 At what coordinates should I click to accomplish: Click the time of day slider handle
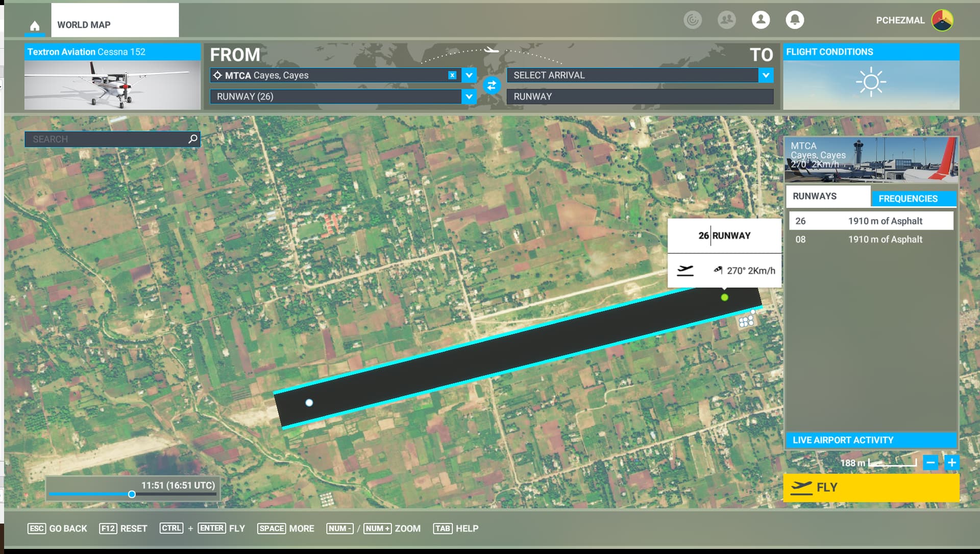(132, 494)
